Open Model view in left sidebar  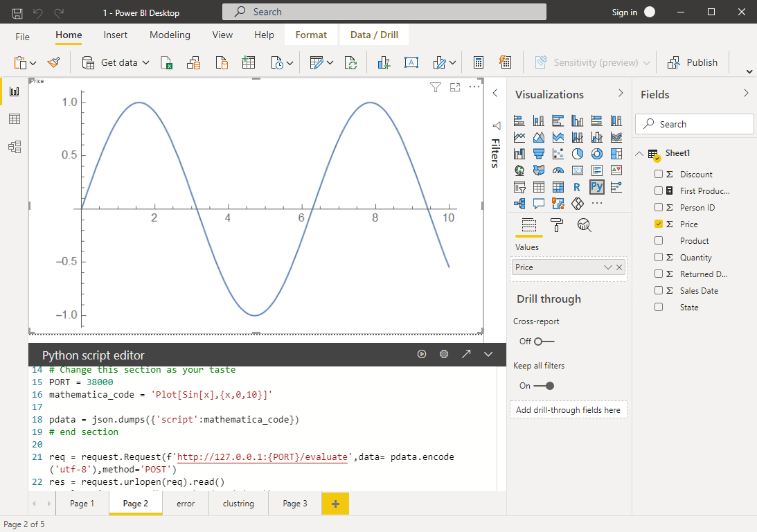pos(14,147)
